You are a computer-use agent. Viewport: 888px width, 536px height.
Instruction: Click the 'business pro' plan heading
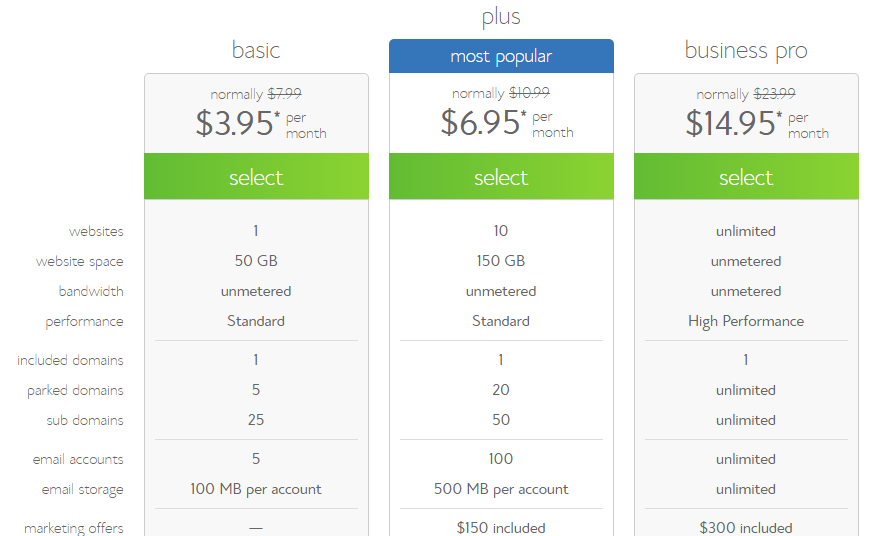[x=746, y=50]
